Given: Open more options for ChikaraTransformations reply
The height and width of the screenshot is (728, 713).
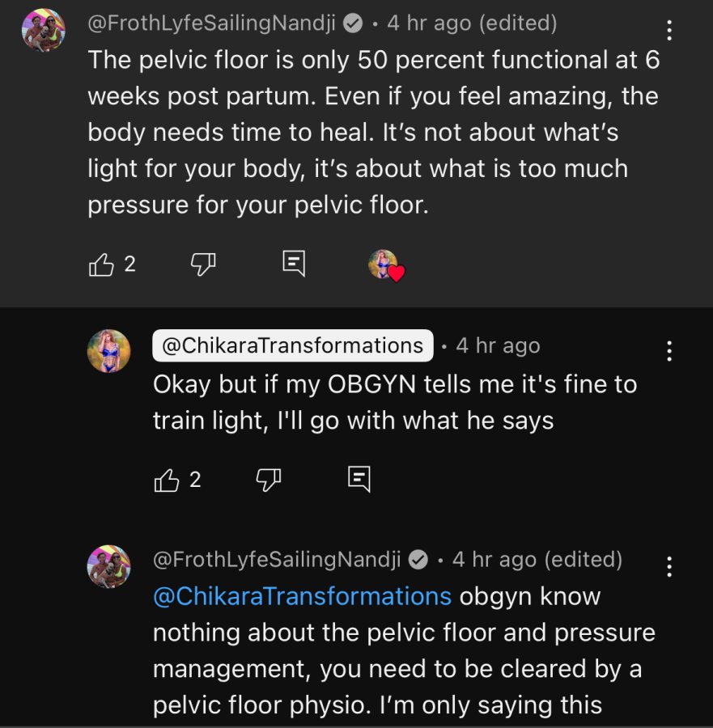Looking at the screenshot, I should click(668, 351).
